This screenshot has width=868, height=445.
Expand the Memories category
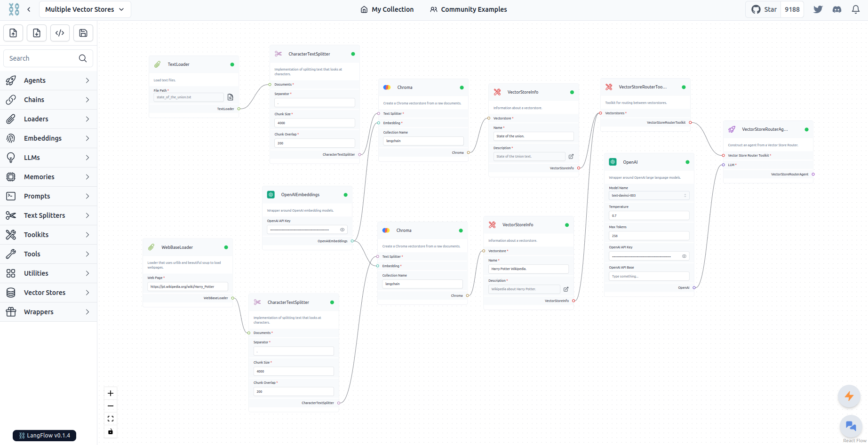[x=48, y=177]
